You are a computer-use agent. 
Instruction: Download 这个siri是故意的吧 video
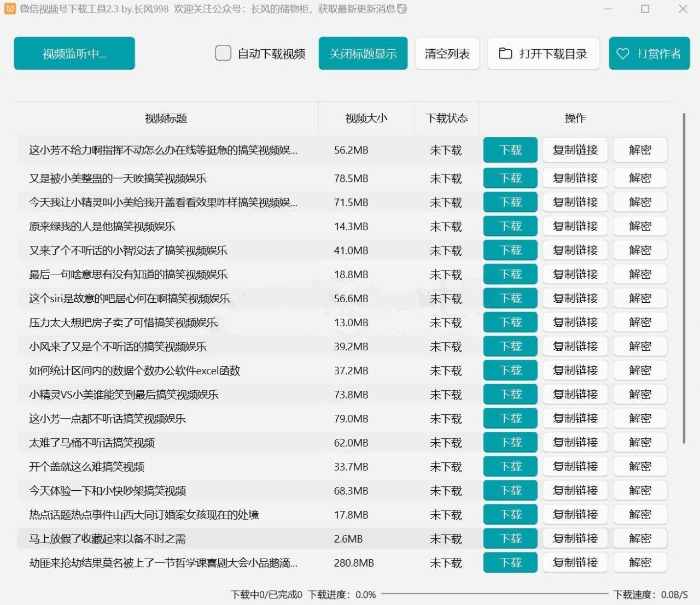point(510,298)
